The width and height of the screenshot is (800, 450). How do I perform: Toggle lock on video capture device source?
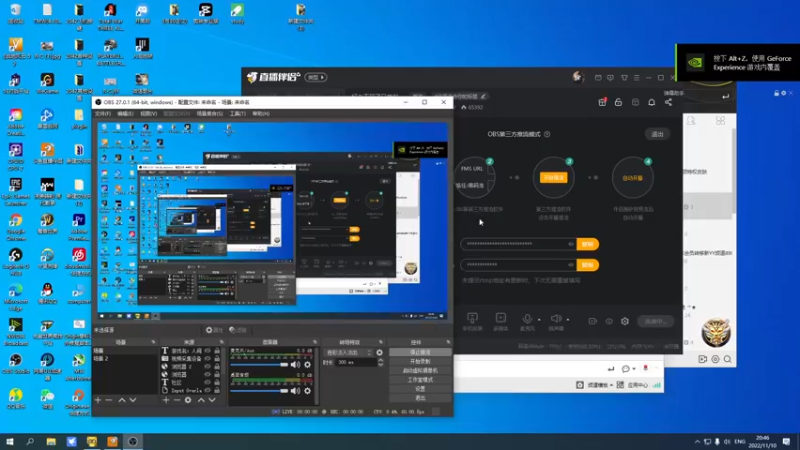[x=217, y=359]
